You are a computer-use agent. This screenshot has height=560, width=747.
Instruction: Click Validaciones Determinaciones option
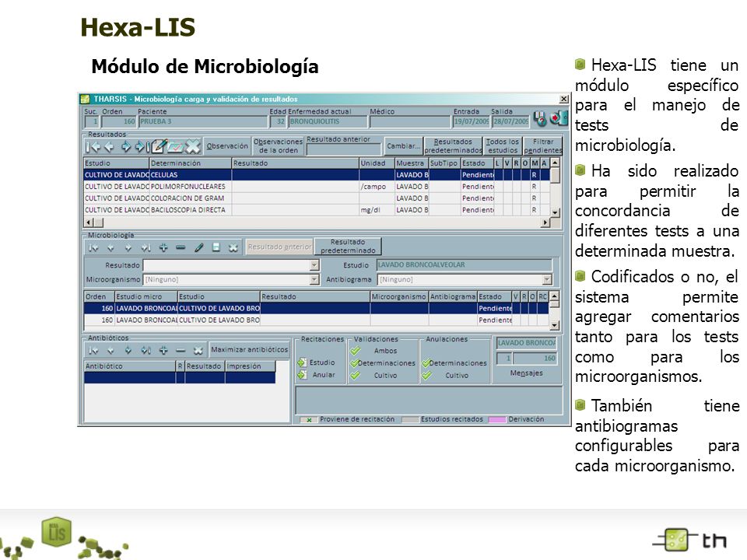(x=383, y=363)
